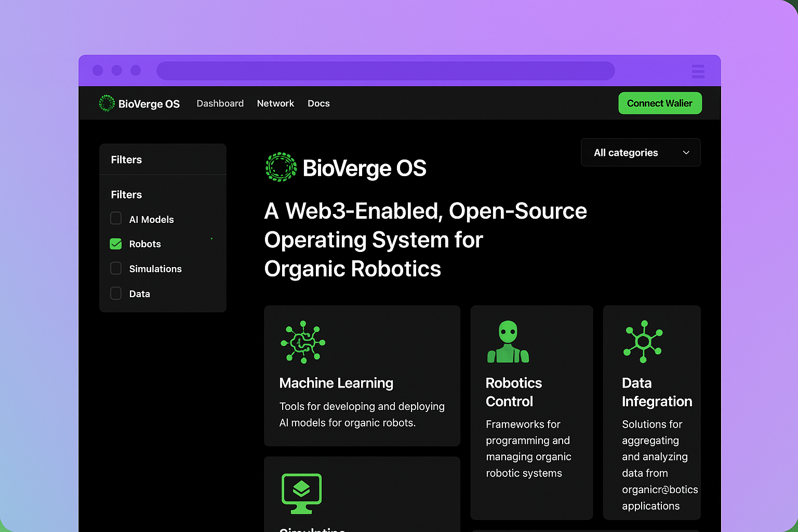Click the AI Models filter label

(151, 219)
